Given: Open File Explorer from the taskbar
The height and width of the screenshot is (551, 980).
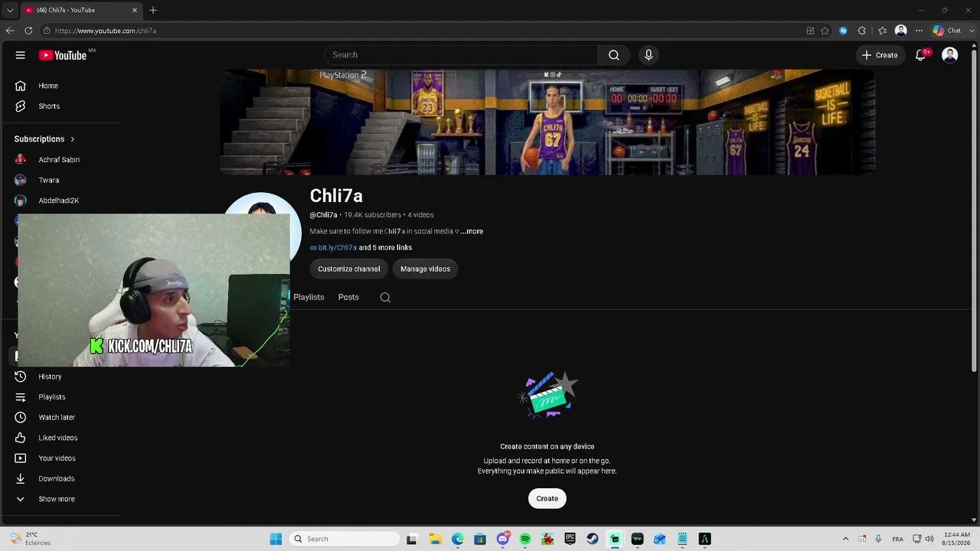Looking at the screenshot, I should (x=435, y=539).
